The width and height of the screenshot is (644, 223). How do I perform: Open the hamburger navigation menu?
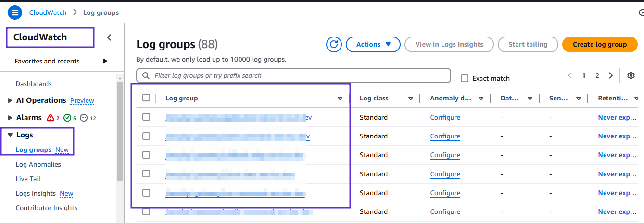[x=15, y=12]
